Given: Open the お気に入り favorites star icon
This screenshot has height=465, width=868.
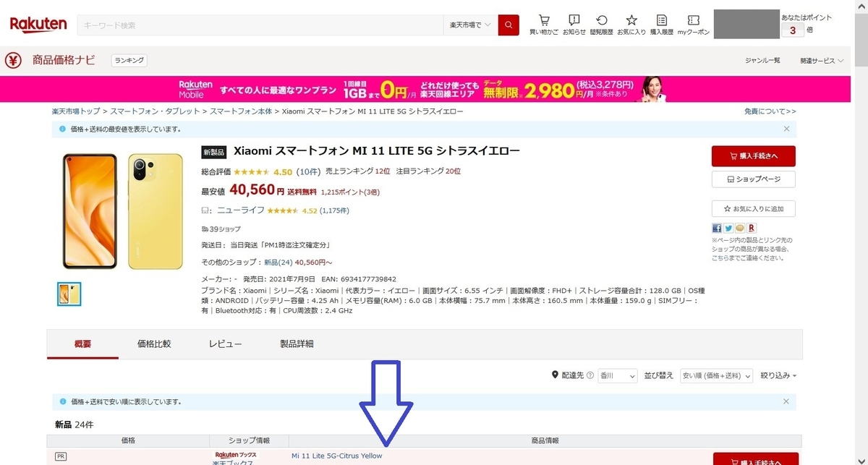Looking at the screenshot, I should 631,25.
